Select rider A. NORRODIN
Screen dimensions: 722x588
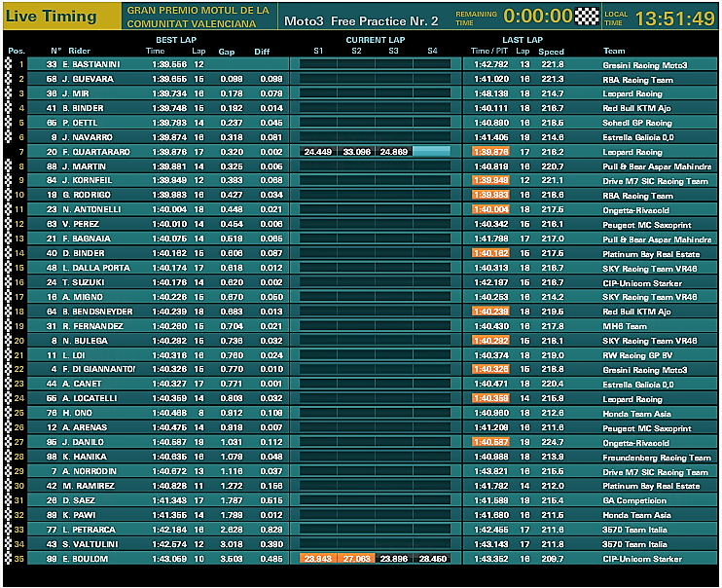coord(90,471)
